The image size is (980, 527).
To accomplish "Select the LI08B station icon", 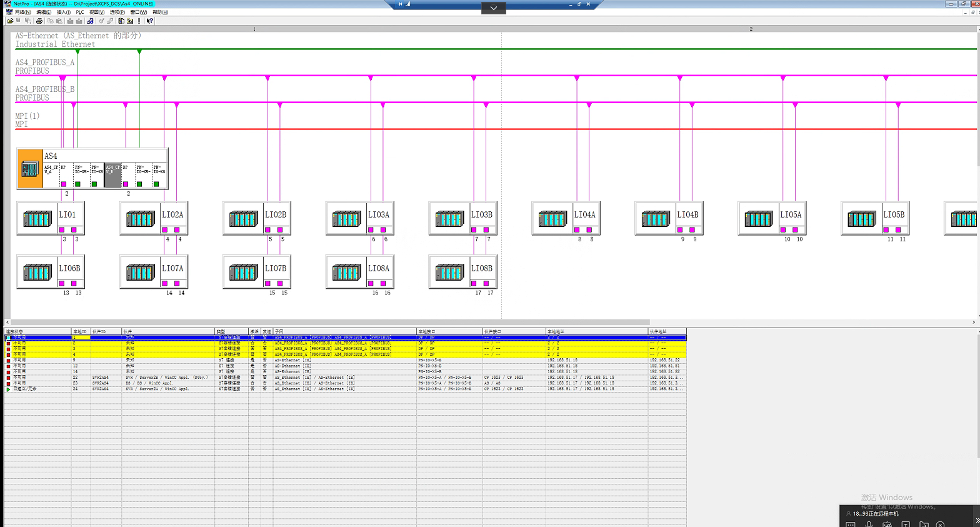I will tap(449, 273).
